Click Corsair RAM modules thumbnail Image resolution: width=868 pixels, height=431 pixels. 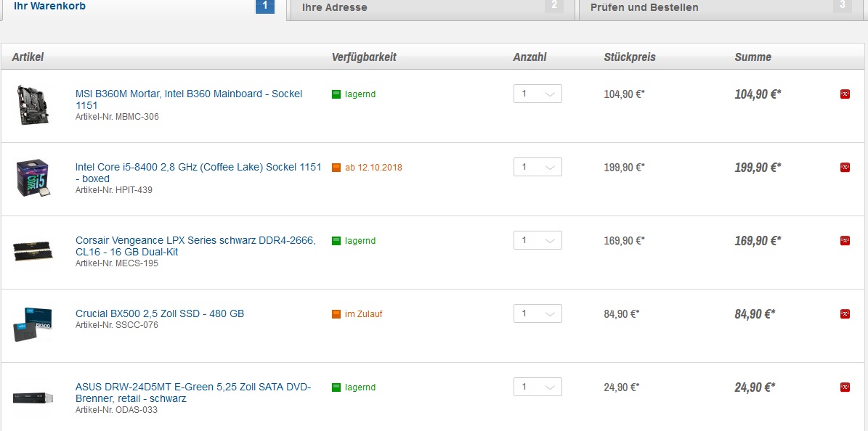click(x=33, y=250)
